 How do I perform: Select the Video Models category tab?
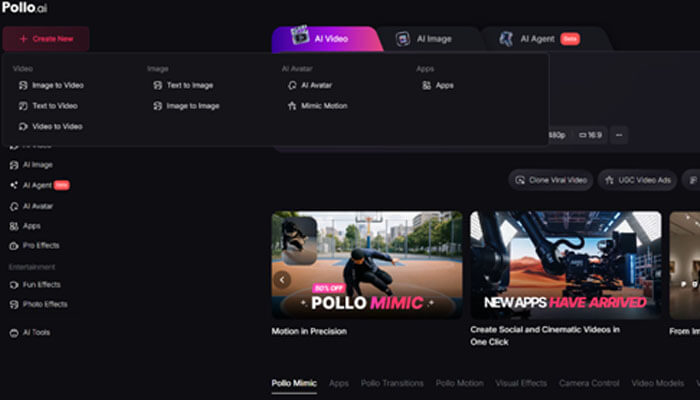tap(658, 383)
